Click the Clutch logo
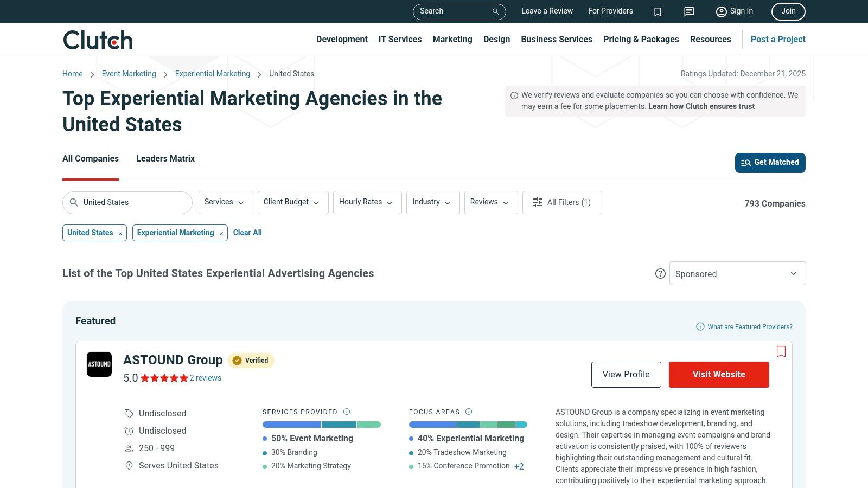The width and height of the screenshot is (868, 488). (98, 39)
